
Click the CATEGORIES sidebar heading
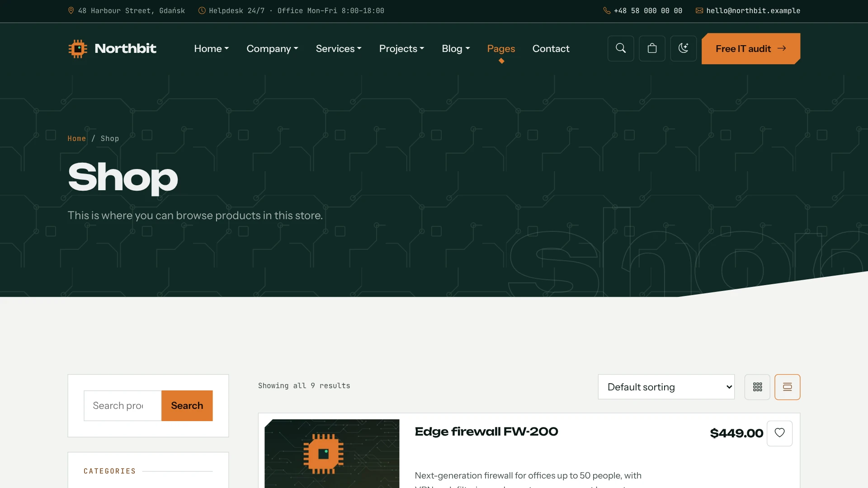click(x=110, y=471)
